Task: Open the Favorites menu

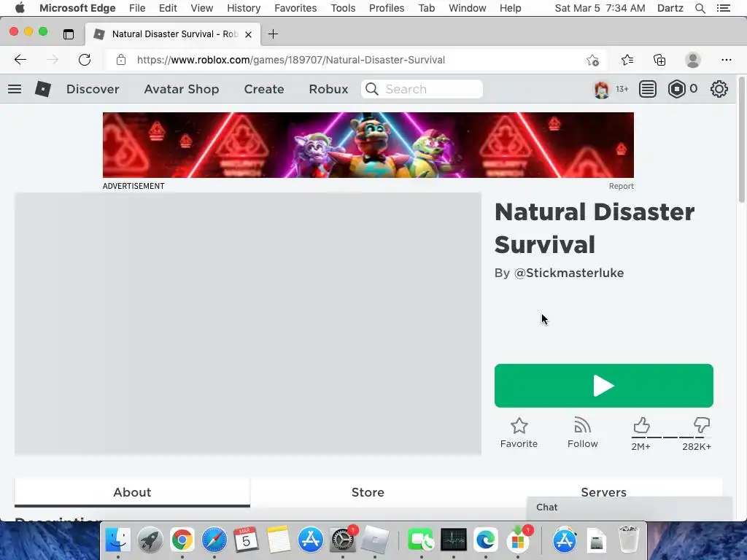Action: (295, 8)
